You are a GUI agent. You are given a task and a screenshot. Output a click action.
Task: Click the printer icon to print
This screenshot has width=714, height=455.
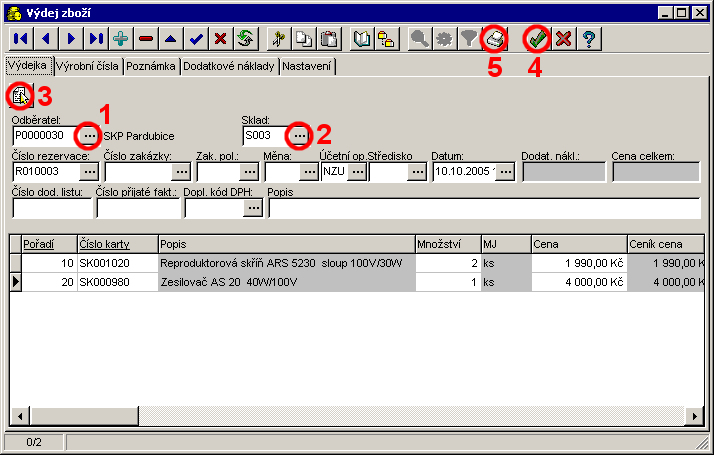click(x=494, y=39)
